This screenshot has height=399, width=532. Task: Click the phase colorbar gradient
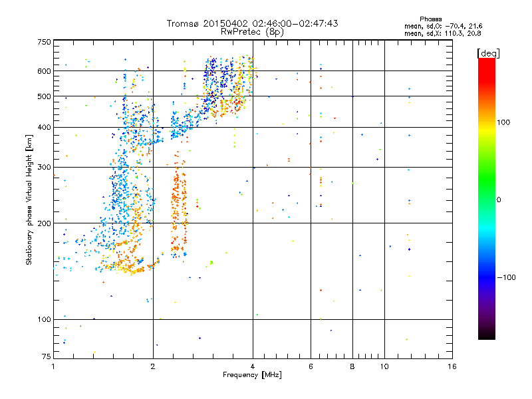tap(487, 198)
